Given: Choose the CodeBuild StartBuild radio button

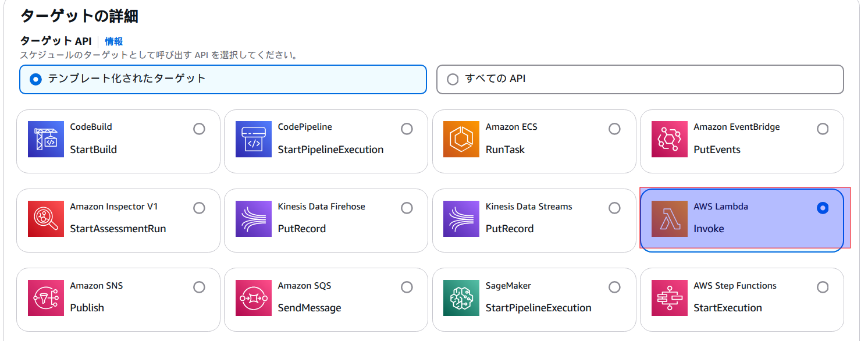Looking at the screenshot, I should point(199,129).
